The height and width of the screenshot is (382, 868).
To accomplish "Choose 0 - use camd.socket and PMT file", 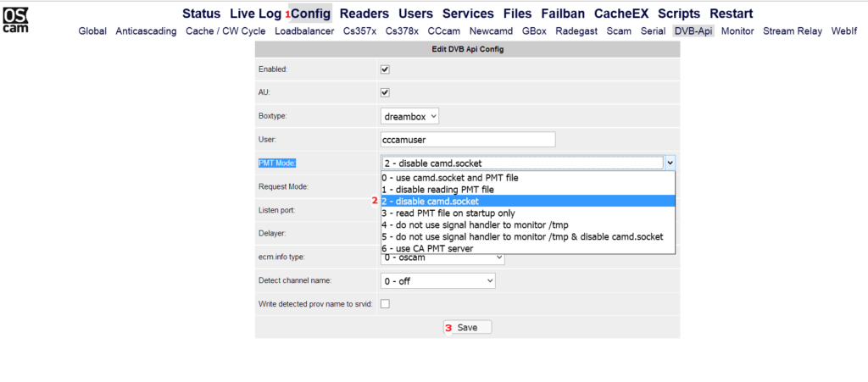I will [x=527, y=178].
